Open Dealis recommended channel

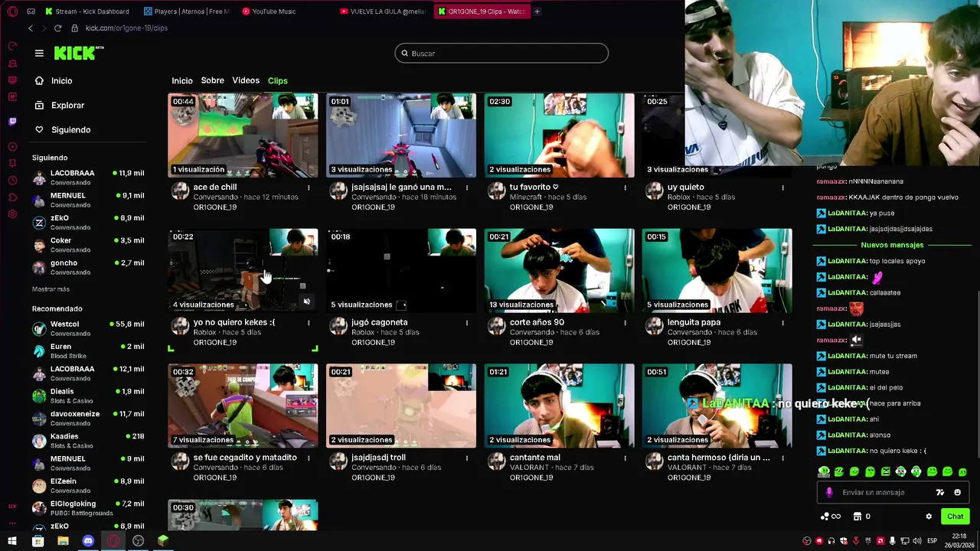pyautogui.click(x=88, y=396)
